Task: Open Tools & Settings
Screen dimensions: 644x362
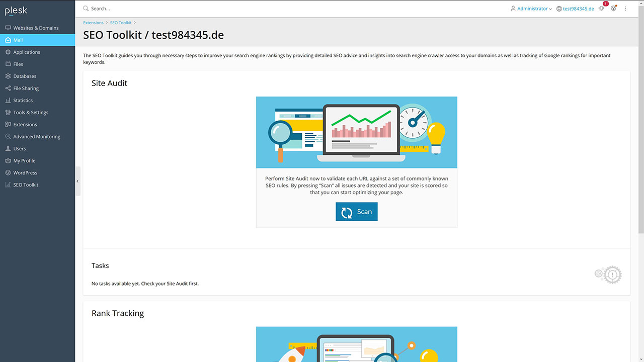Action: coord(37,113)
